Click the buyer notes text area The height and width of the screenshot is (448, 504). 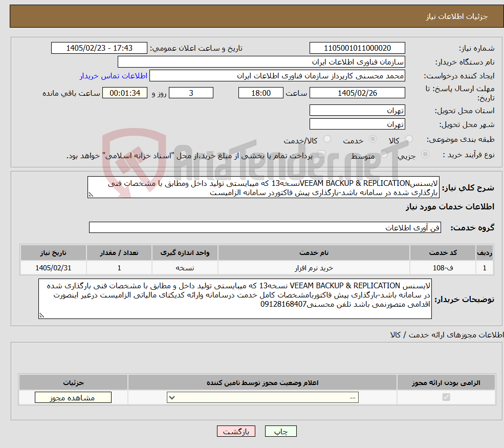click(235, 299)
